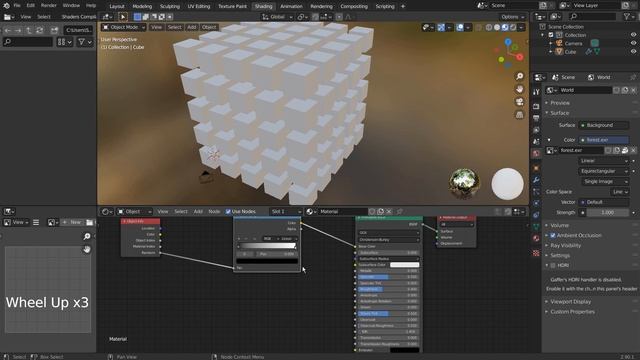Open the Render properties tab

536,106
